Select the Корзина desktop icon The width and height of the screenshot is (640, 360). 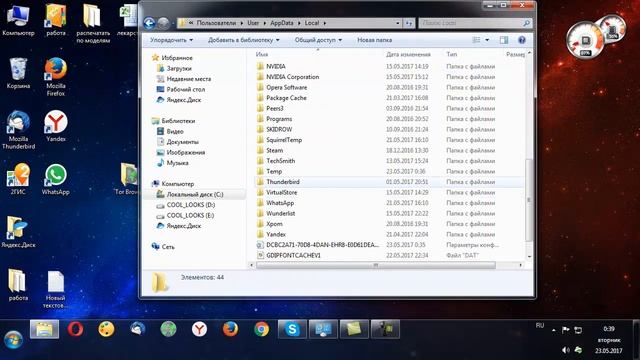(x=18, y=73)
